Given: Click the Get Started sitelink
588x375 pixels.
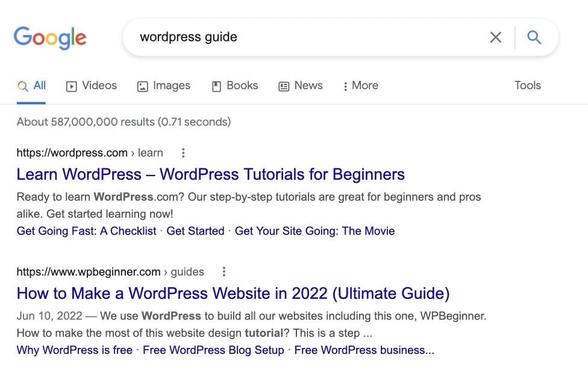Looking at the screenshot, I should coord(195,230).
